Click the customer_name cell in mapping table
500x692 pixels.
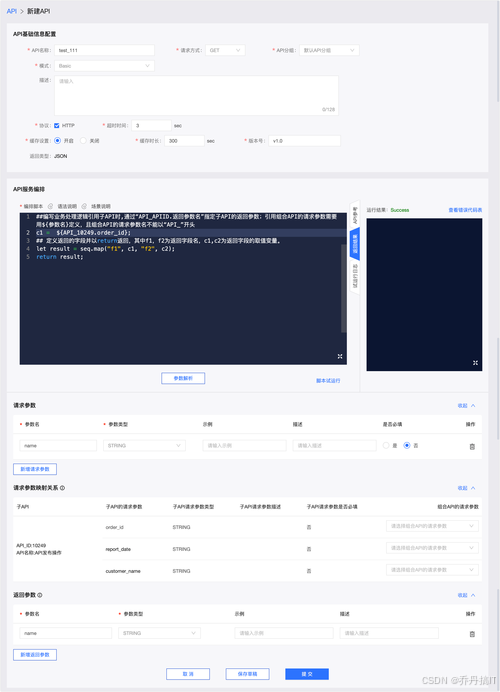123,571
